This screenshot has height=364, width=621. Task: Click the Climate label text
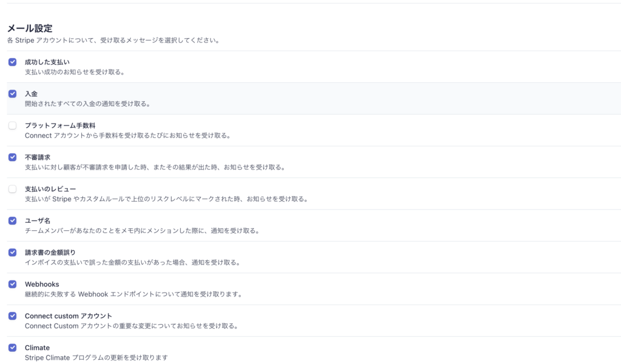point(37,348)
